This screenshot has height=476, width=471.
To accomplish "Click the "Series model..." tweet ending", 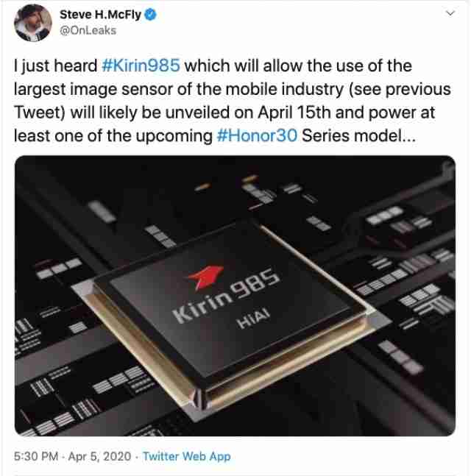I will pos(358,135).
